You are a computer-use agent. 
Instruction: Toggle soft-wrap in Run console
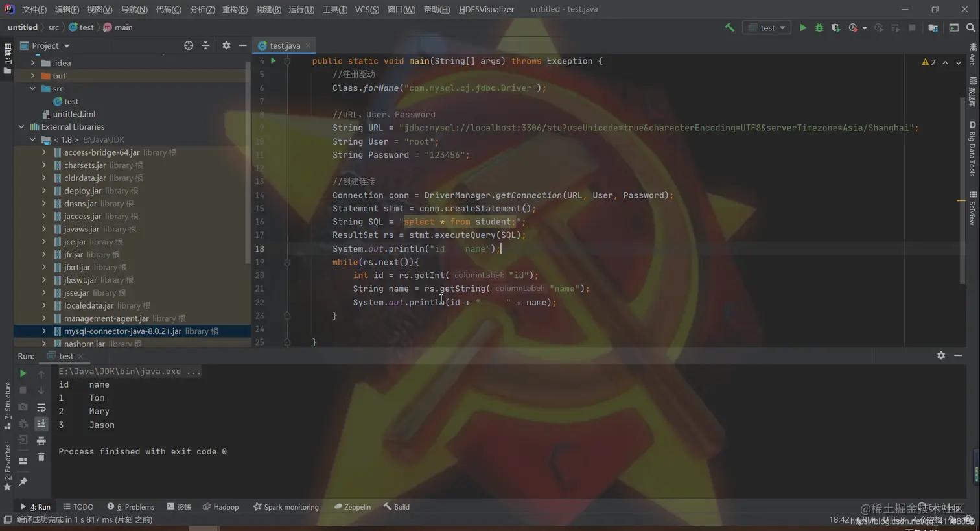point(41,407)
